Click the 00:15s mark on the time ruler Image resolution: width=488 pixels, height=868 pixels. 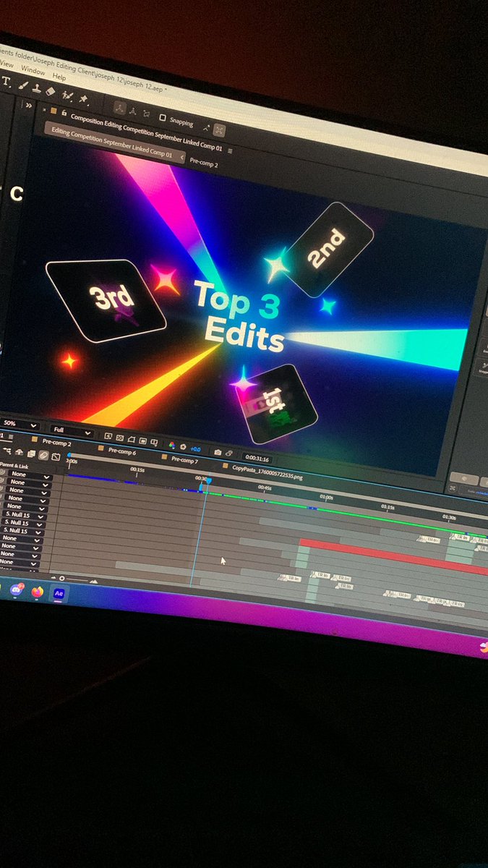coord(137,470)
